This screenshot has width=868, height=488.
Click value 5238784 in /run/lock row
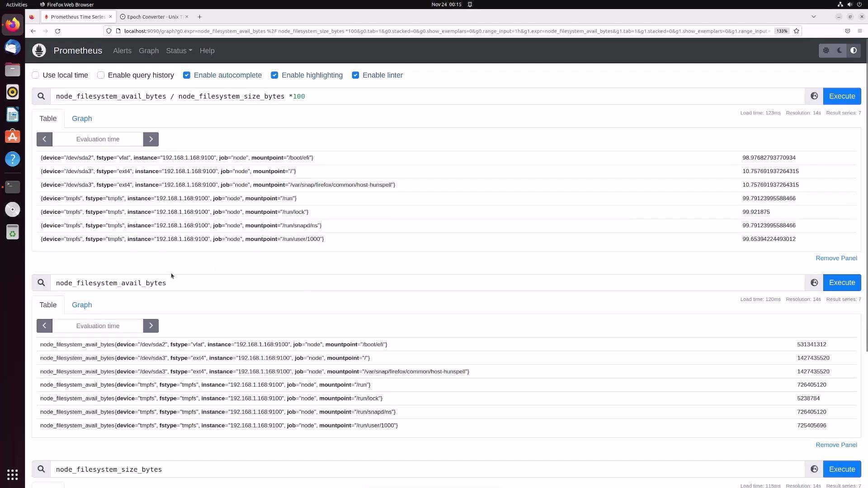pos(808,399)
